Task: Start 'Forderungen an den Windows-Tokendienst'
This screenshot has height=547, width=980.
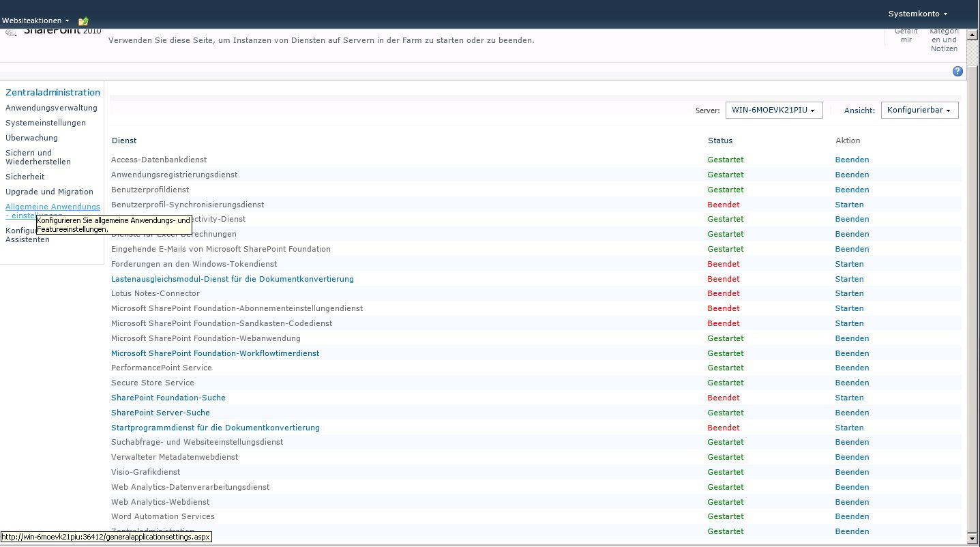Action: click(x=849, y=264)
